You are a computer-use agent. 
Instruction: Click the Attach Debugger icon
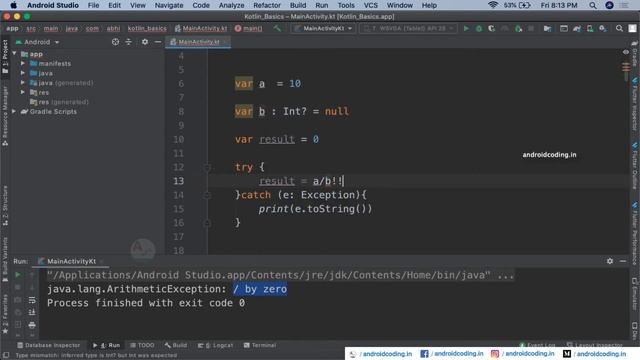coord(518,29)
